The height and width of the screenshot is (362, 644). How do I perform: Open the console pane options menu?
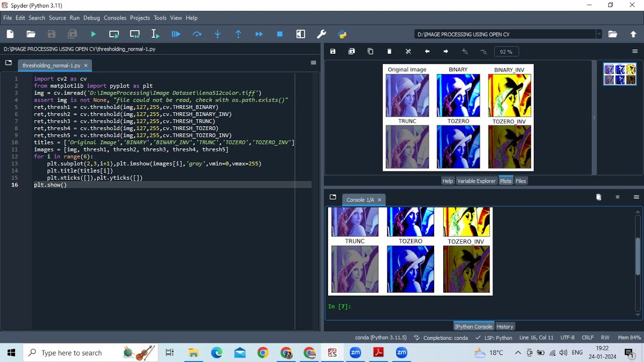click(x=636, y=197)
